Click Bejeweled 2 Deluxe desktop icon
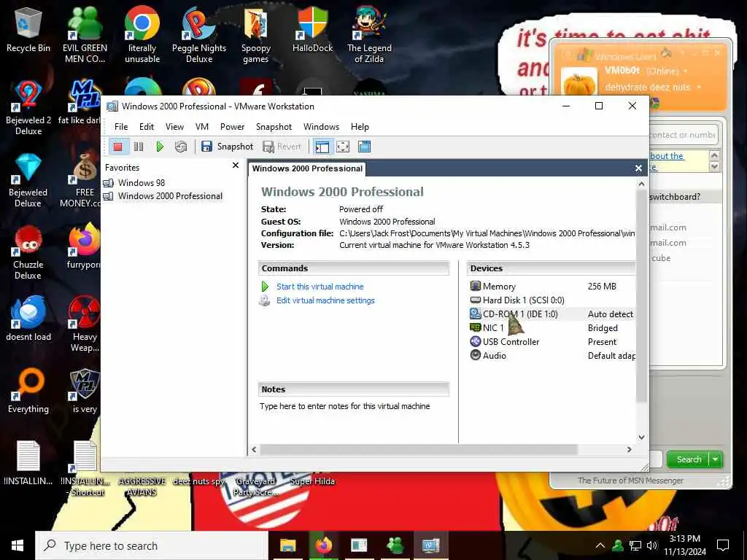Image resolution: width=747 pixels, height=560 pixels. click(x=28, y=109)
